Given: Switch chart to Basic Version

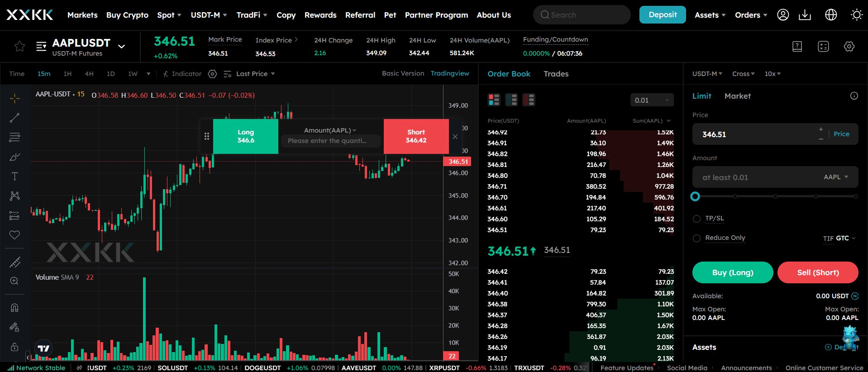Looking at the screenshot, I should 403,73.
